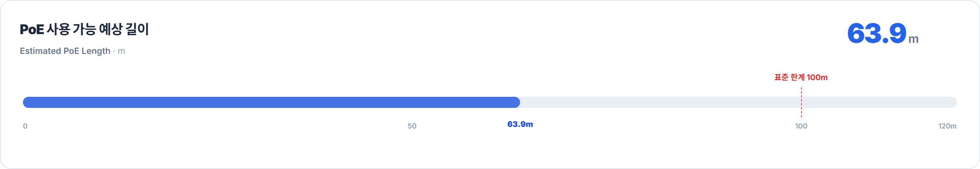This screenshot has height=169, width=980.
Task: Click '예상 길이' in the Korean heading
Action: (x=124, y=29)
